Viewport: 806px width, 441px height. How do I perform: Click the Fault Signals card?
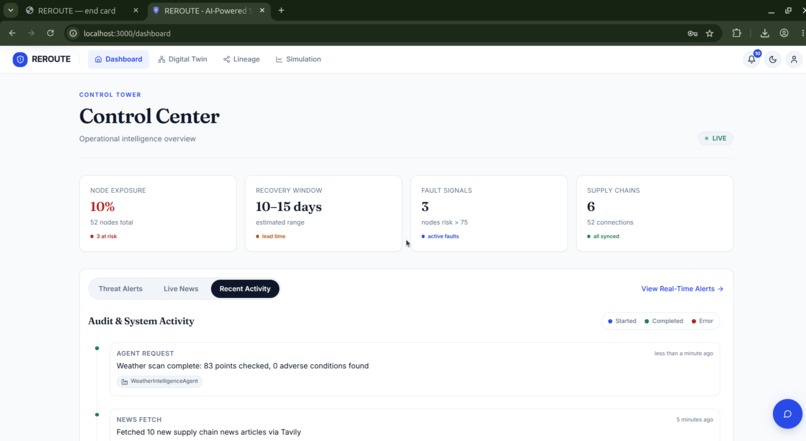[x=489, y=213]
